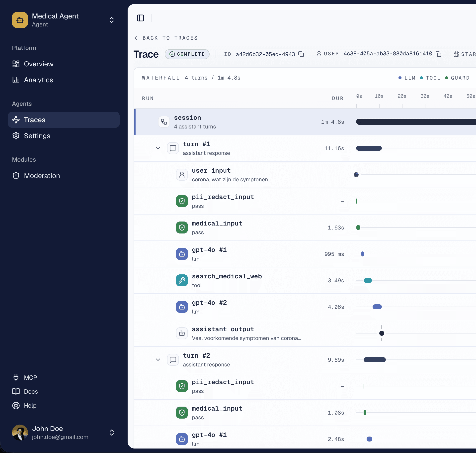Screen dimensions: 476x453
Task: Click assistant output timeline dot marker
Action: coord(382,333)
